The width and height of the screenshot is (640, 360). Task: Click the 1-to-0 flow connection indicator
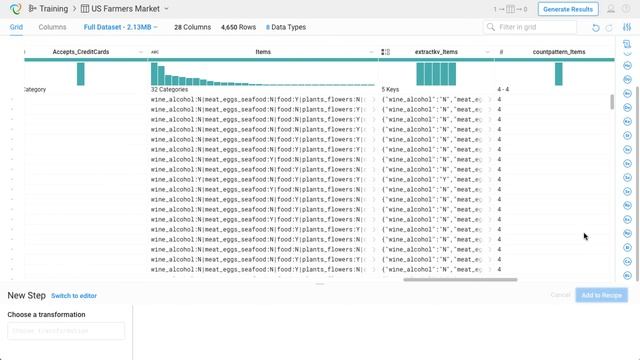pos(510,9)
